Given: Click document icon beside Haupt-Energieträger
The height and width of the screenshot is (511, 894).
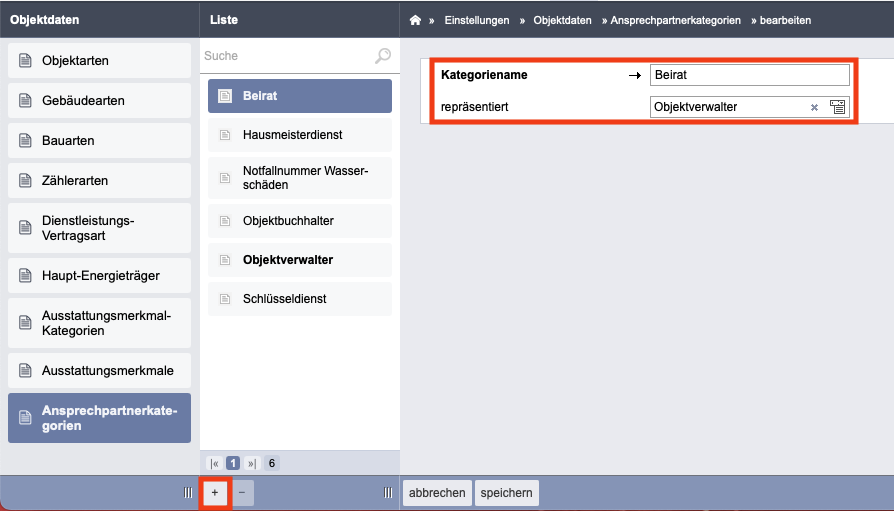Looking at the screenshot, I should [x=25, y=275].
